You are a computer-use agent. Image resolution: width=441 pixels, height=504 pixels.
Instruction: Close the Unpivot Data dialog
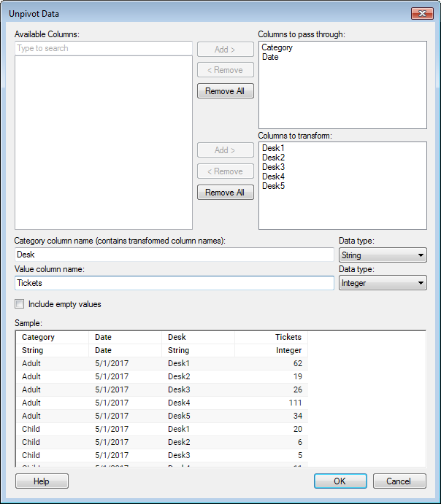[x=421, y=13]
